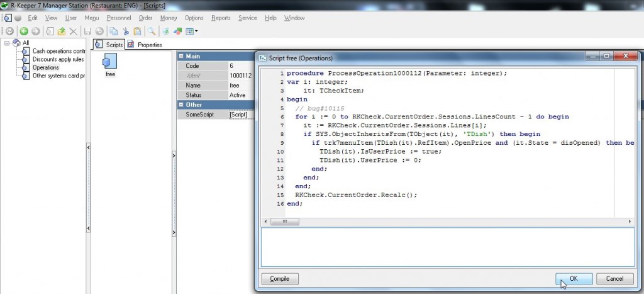Click the Paste clipboard icon

click(138, 31)
